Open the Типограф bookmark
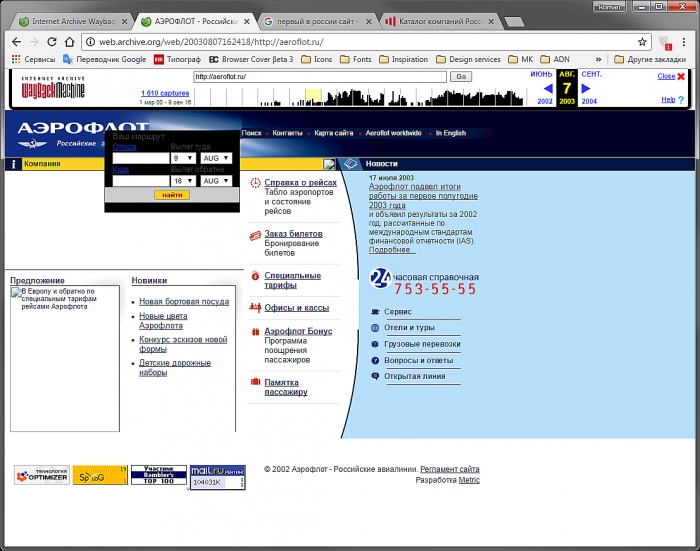The width and height of the screenshot is (700, 551). tap(177, 59)
